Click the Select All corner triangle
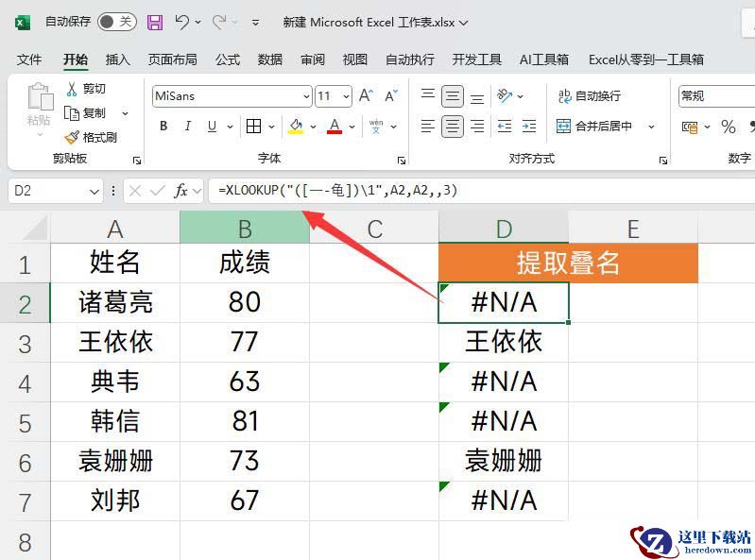Viewport: 755px width, 560px height. [x=36, y=227]
